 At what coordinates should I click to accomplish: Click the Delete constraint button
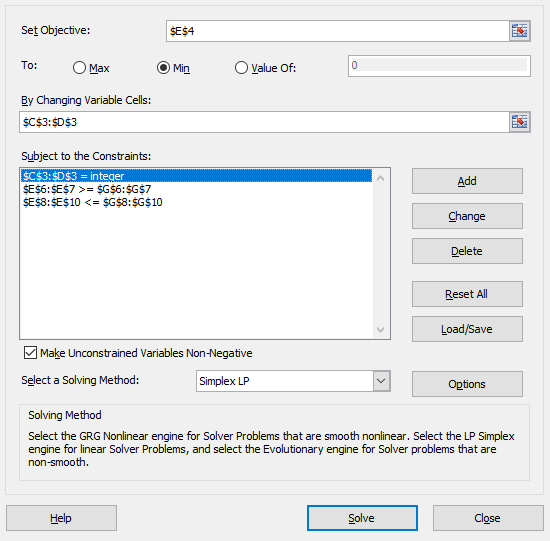(467, 251)
